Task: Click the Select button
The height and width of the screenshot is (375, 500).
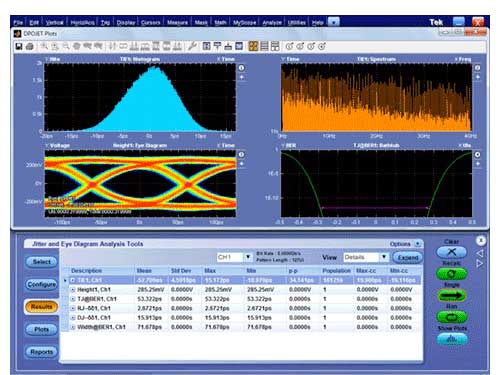Action: pos(42,262)
